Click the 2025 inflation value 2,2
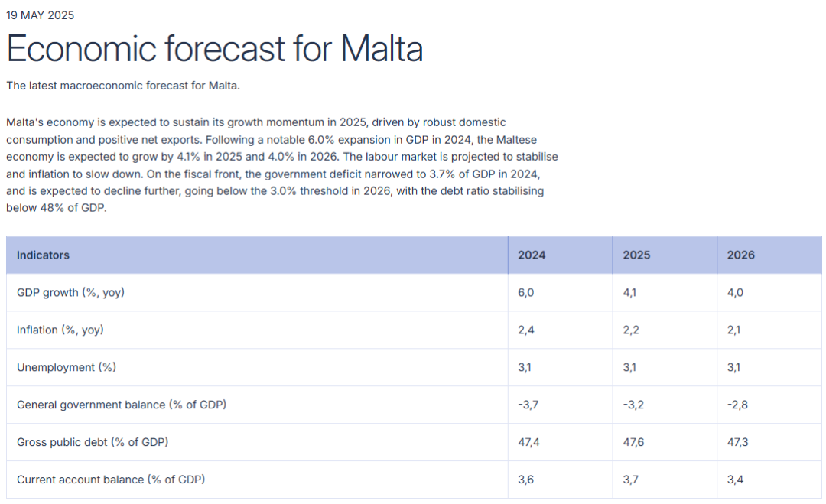Viewport: 826px width, 504px height. click(631, 330)
